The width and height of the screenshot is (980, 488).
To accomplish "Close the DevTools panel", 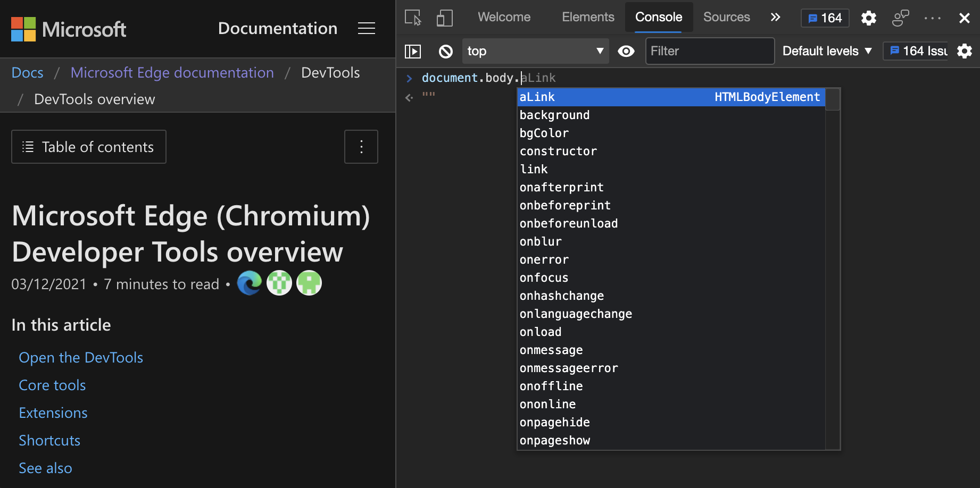I will 964,18.
